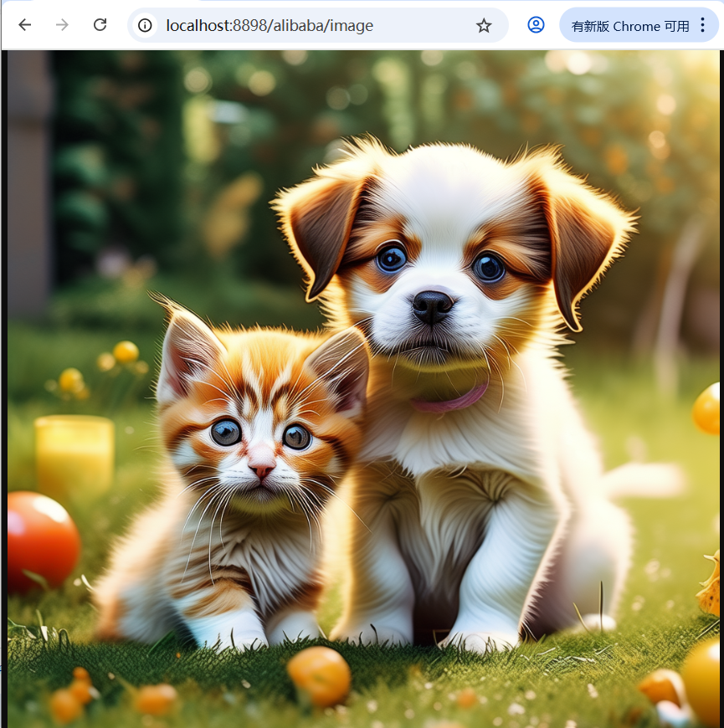Viewport: 724px width, 728px height.
Task: Open Chrome's three-dot settings menu
Action: 701,24
